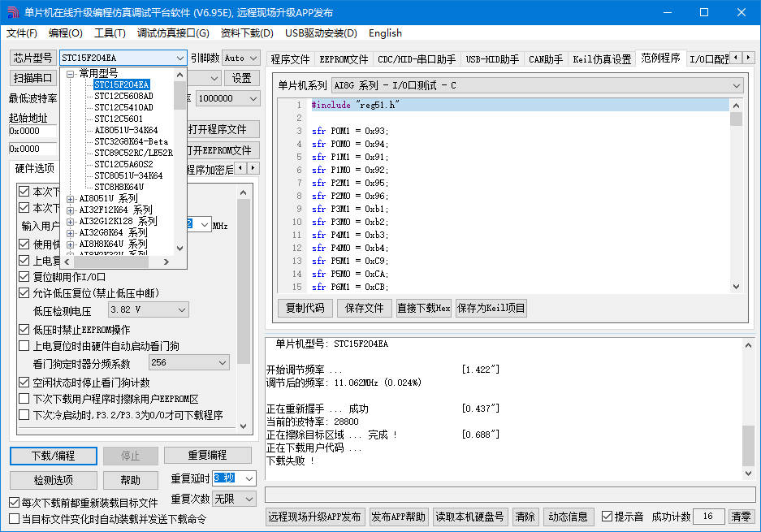Open the 引脚数 Auto dropdown
This screenshot has width=761, height=532.
coord(241,58)
